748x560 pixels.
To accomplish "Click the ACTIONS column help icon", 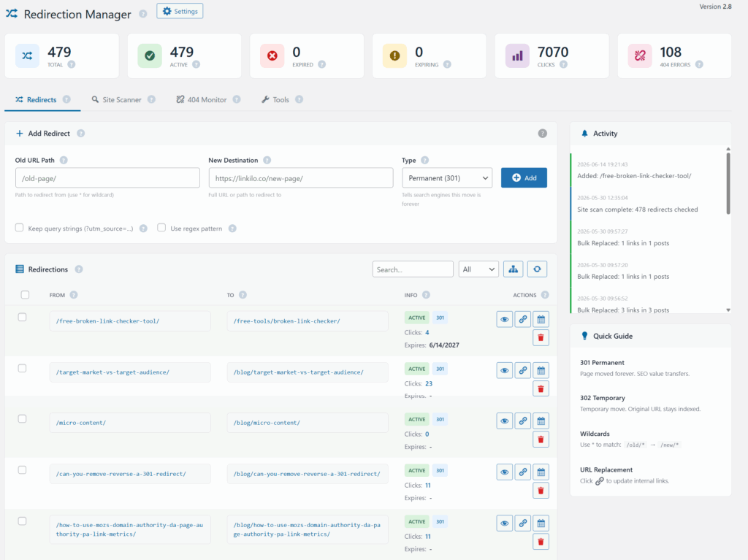I will 545,295.
